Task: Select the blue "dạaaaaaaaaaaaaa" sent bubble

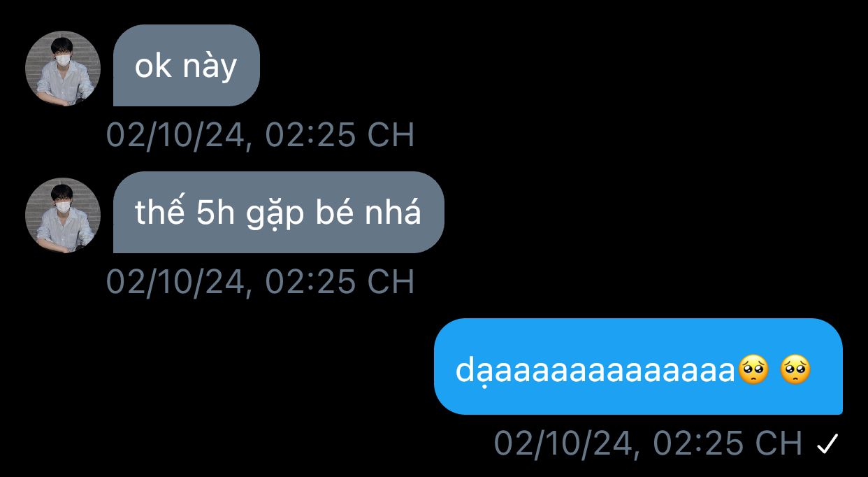Action: coord(638,366)
